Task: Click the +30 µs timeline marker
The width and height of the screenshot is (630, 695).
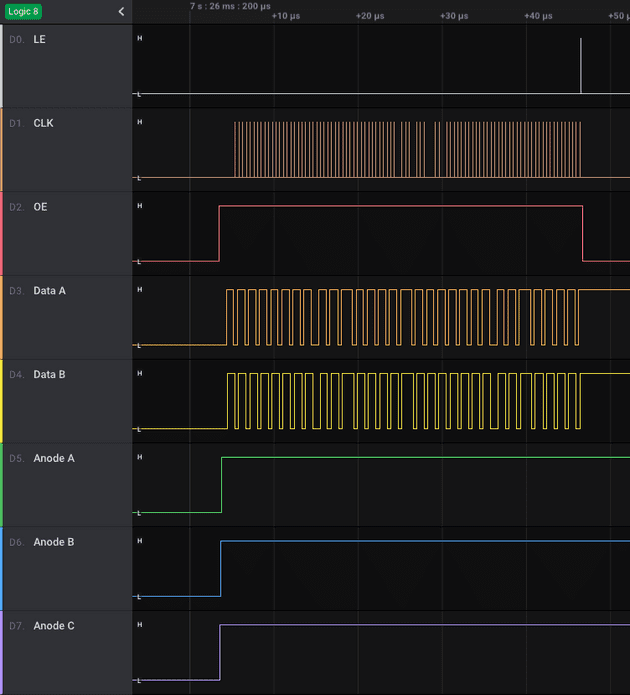Action: (x=454, y=16)
